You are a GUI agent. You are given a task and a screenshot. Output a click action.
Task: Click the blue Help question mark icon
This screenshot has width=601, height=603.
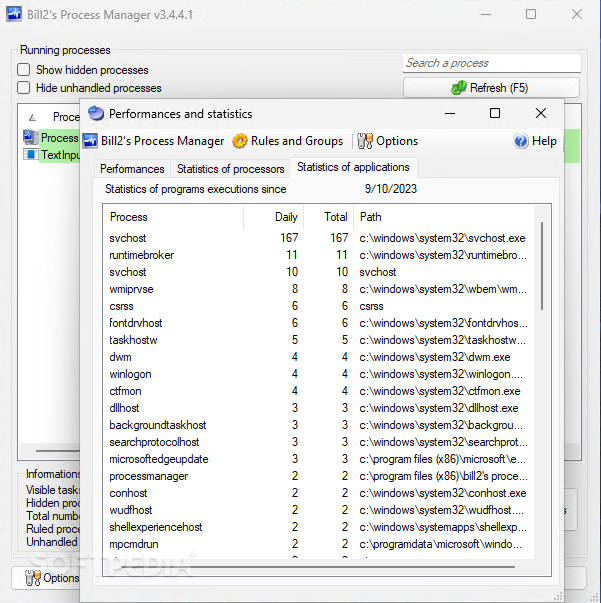521,141
